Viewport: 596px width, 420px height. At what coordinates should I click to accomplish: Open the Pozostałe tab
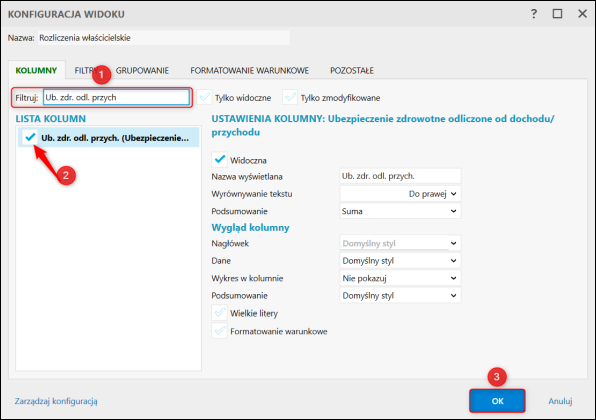pyautogui.click(x=352, y=70)
